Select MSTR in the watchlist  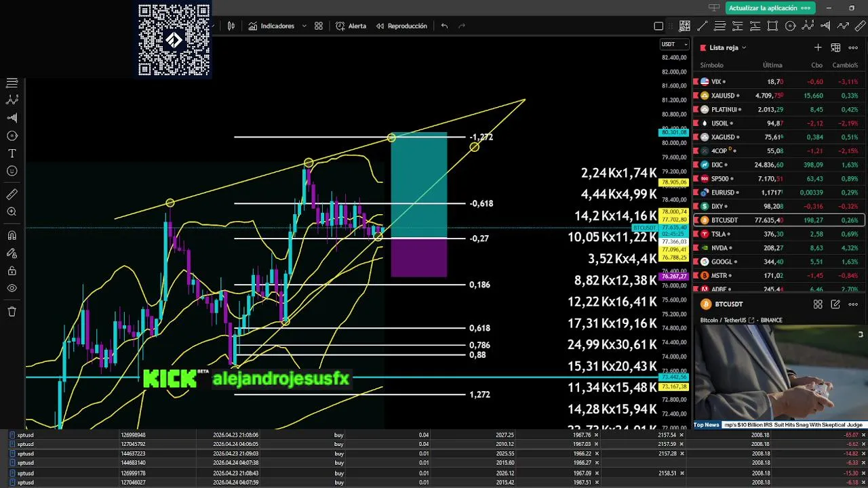(x=778, y=275)
